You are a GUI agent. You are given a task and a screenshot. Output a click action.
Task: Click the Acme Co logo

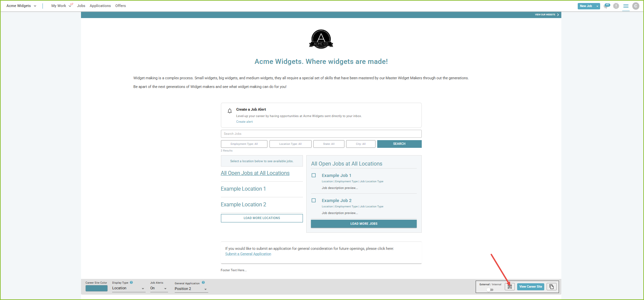321,39
